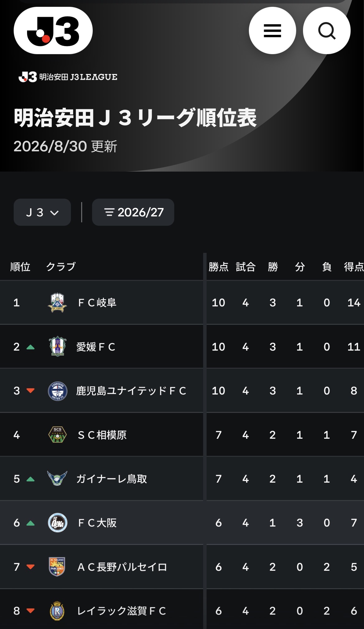Tap the large J3 logo

coord(53,31)
